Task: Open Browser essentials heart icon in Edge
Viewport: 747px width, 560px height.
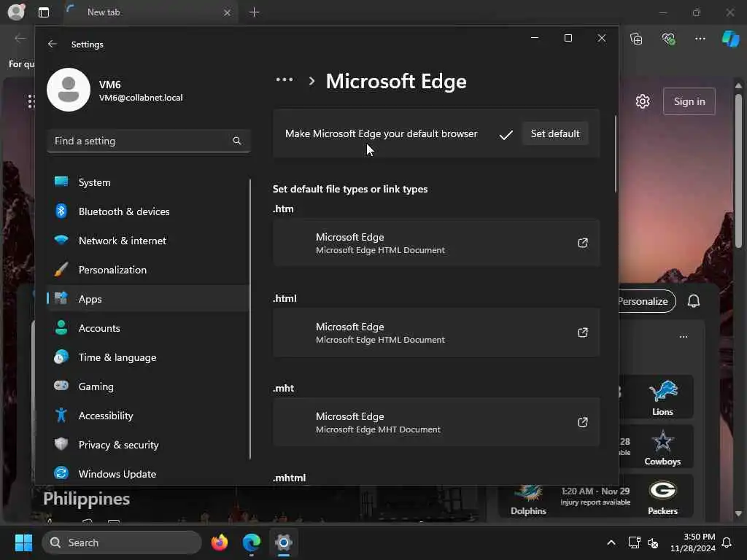Action: [668, 39]
